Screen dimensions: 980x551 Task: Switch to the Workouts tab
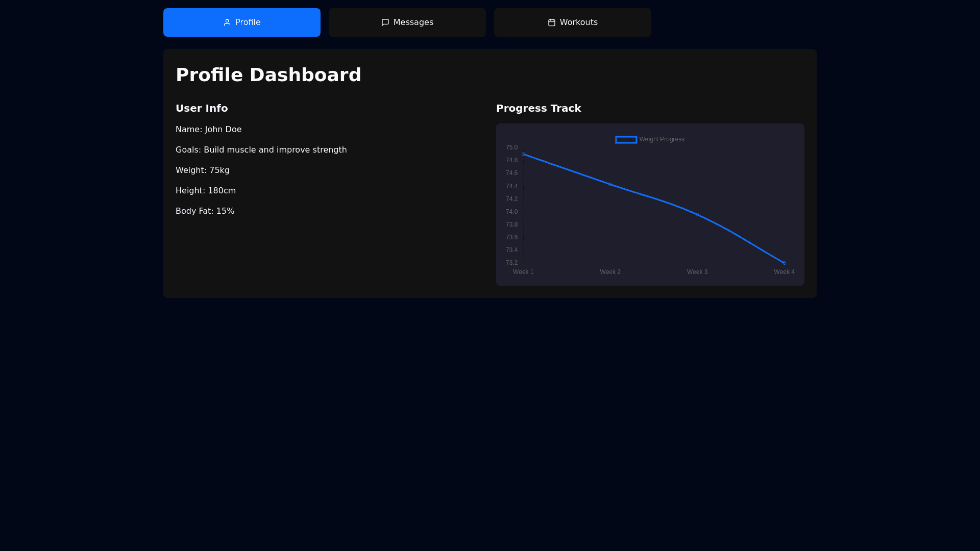(572, 22)
